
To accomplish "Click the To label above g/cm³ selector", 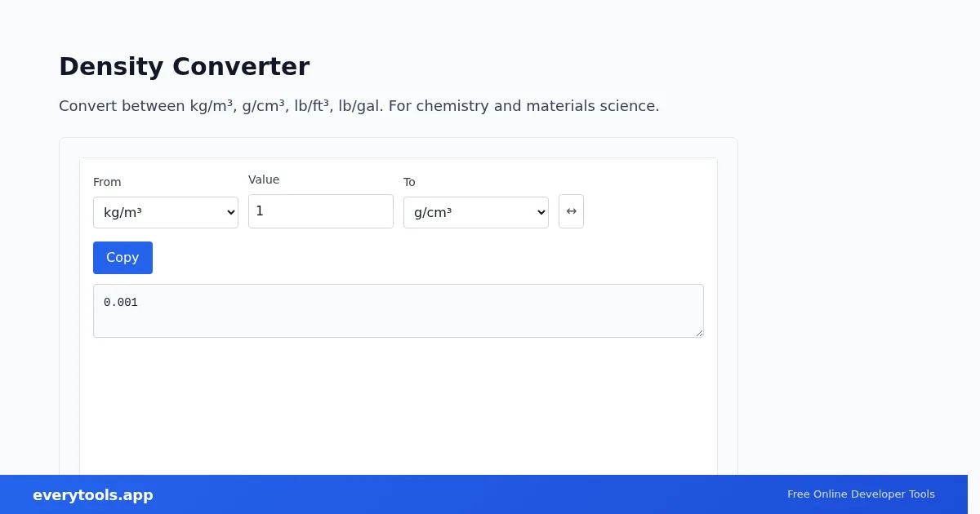I will 409,182.
